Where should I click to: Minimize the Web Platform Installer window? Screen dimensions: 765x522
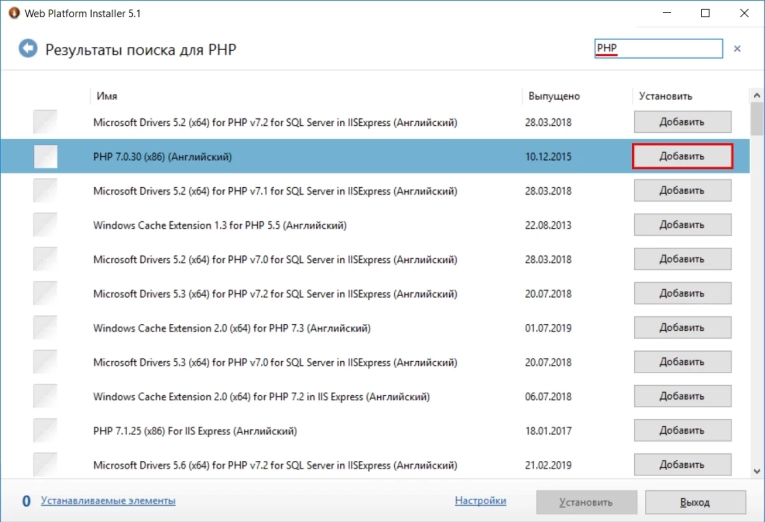(667, 13)
